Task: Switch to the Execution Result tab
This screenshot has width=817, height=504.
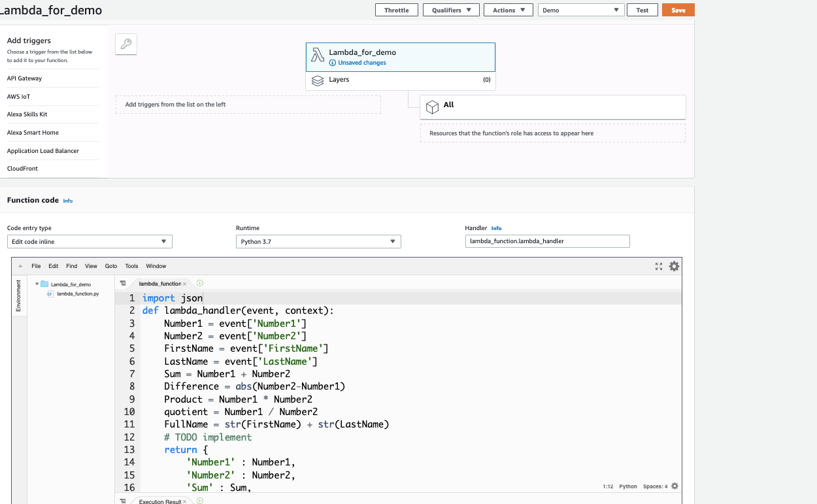Action: (160, 501)
